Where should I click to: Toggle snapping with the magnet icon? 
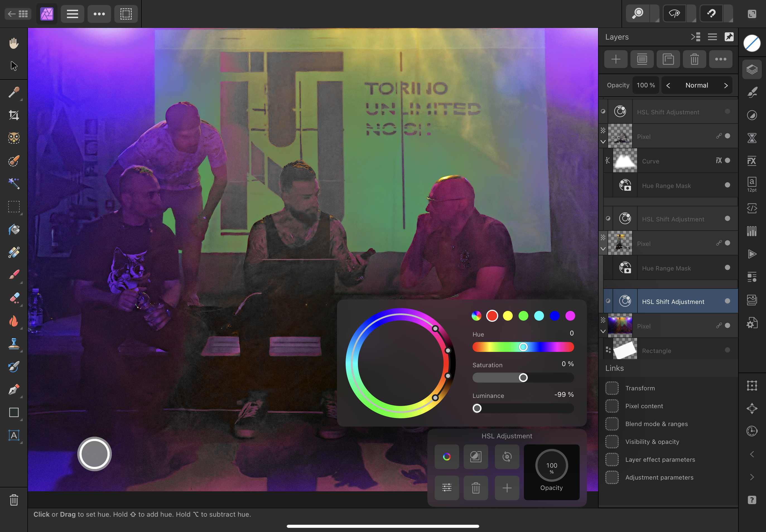coord(712,14)
